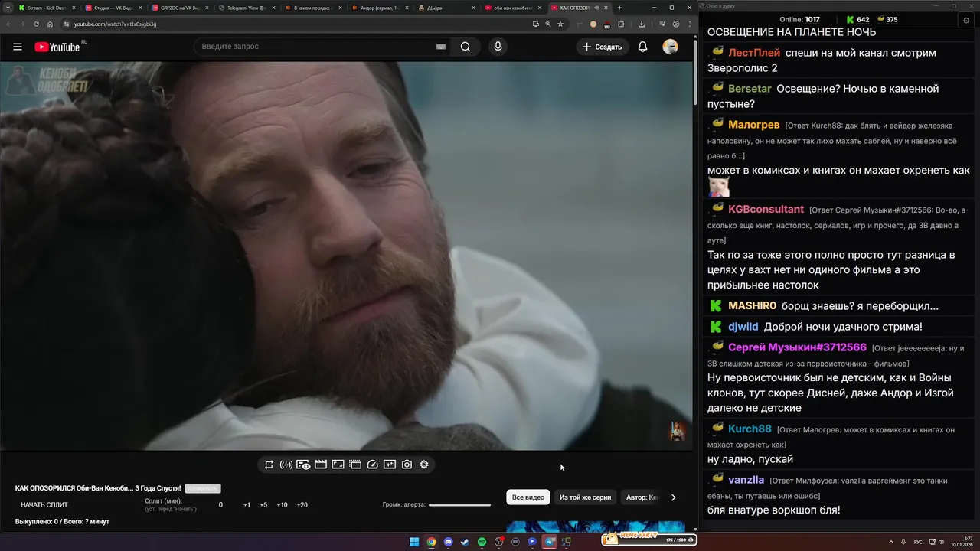Viewport: 980px width, 551px height.
Task: Open browser home page button
Action: (51, 24)
